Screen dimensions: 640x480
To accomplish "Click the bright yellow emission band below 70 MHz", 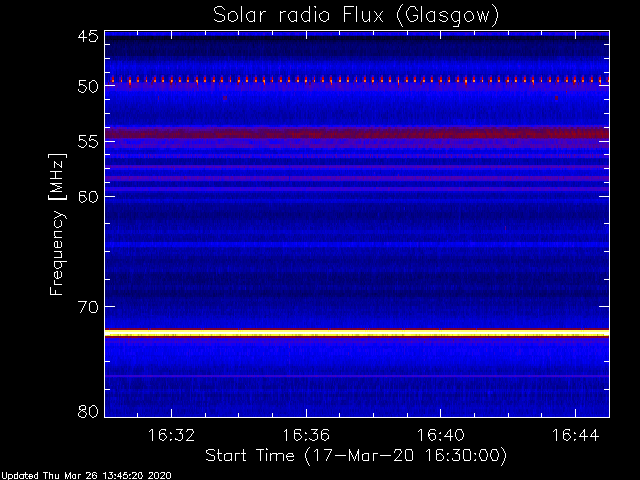I will coord(357,333).
